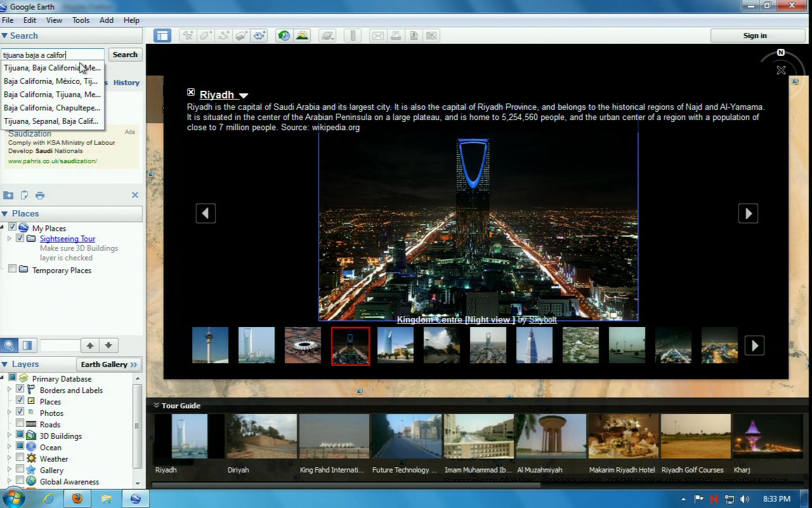The width and height of the screenshot is (812, 508).
Task: Open the ruler measurement tool
Action: click(354, 36)
